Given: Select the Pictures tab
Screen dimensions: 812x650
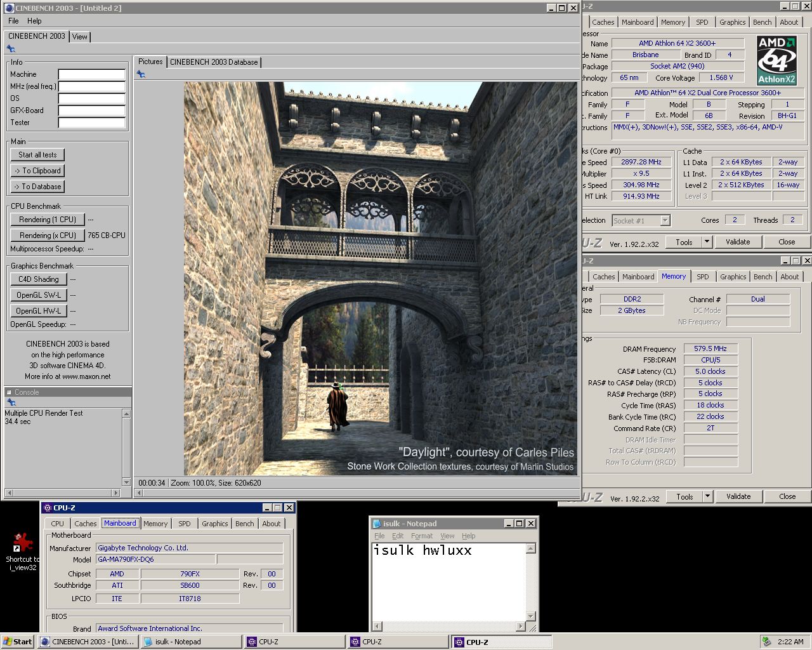Looking at the screenshot, I should 150,62.
